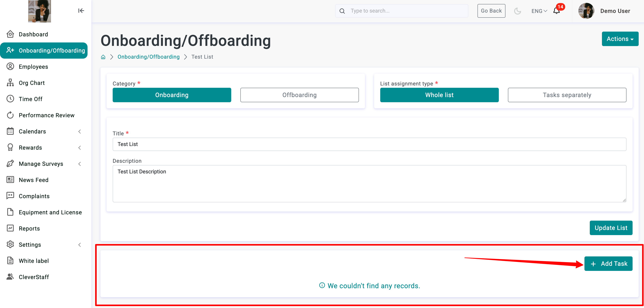Choose Tasks separately assignment type
This screenshot has height=308, width=644.
point(567,95)
